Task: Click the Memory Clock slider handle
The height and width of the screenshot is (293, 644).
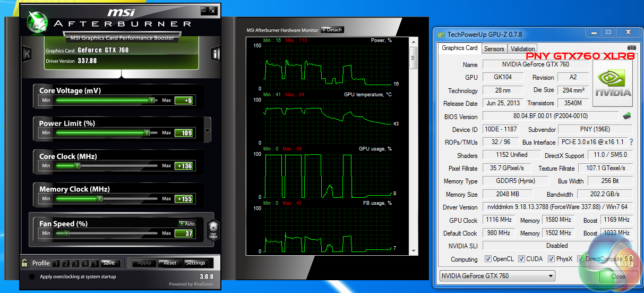Action: coord(99,198)
